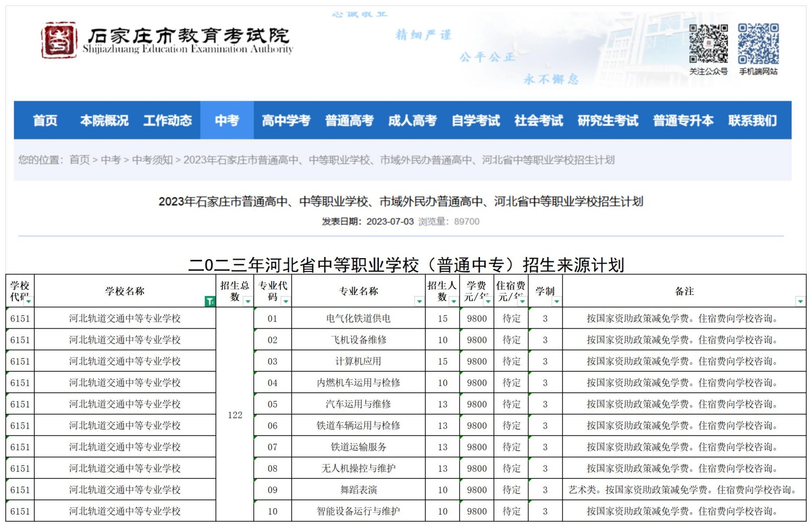The image size is (812, 527).
Task: Click the 首页 breadcrumb link
Action: pos(80,160)
